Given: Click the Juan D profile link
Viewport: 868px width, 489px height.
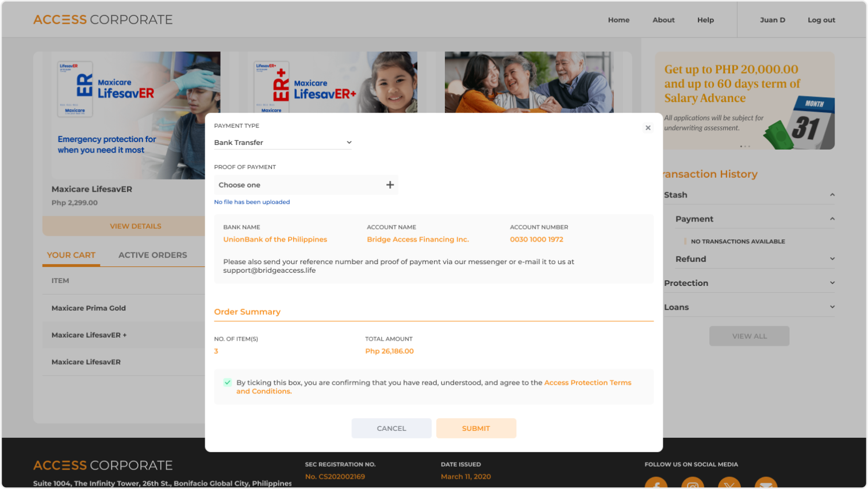Looking at the screenshot, I should tap(773, 20).
